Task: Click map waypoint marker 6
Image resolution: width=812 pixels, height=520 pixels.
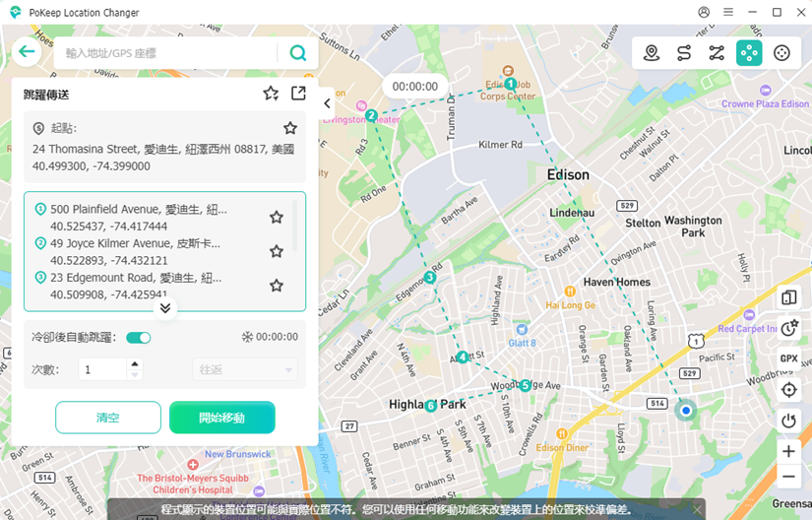Action: click(430, 406)
